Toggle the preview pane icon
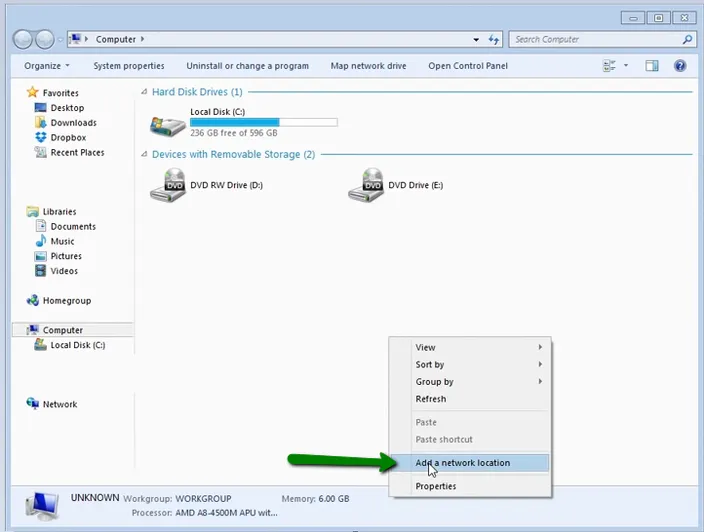This screenshot has height=532, width=704. click(652, 66)
